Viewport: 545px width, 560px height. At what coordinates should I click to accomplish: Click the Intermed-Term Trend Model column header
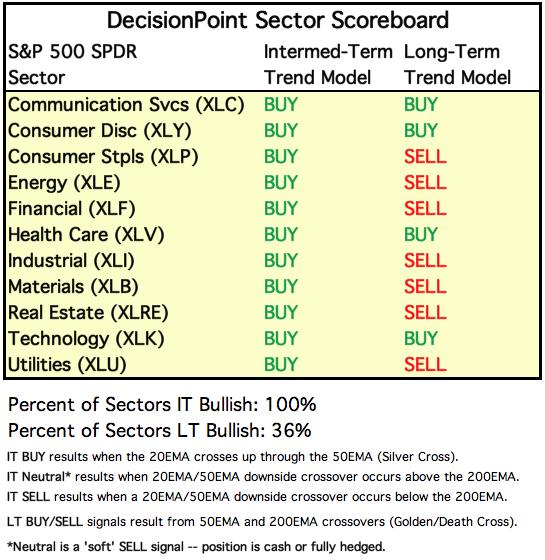point(328,65)
